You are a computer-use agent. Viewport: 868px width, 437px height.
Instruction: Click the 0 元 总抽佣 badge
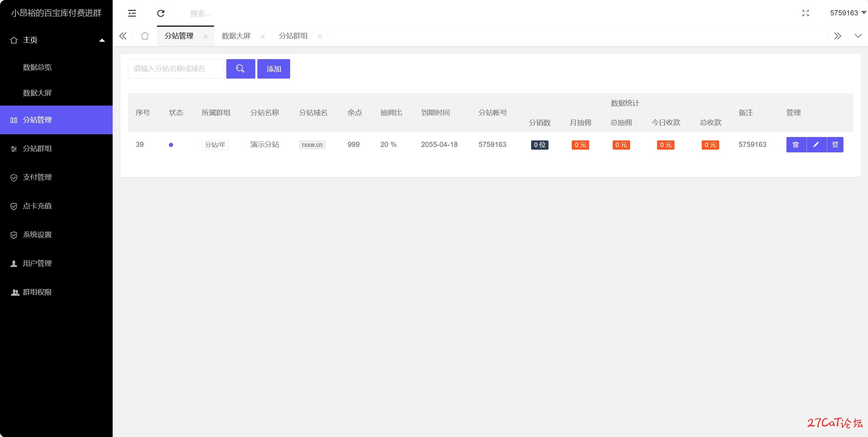click(x=621, y=145)
